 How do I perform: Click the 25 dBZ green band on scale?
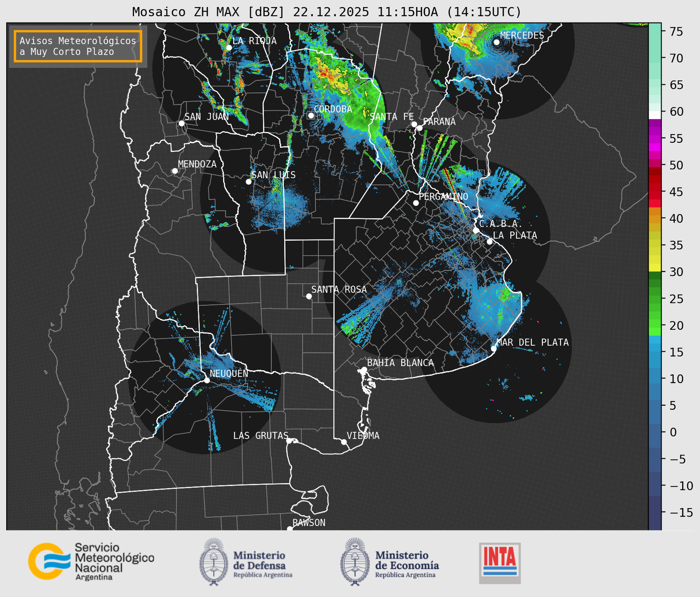click(655, 298)
